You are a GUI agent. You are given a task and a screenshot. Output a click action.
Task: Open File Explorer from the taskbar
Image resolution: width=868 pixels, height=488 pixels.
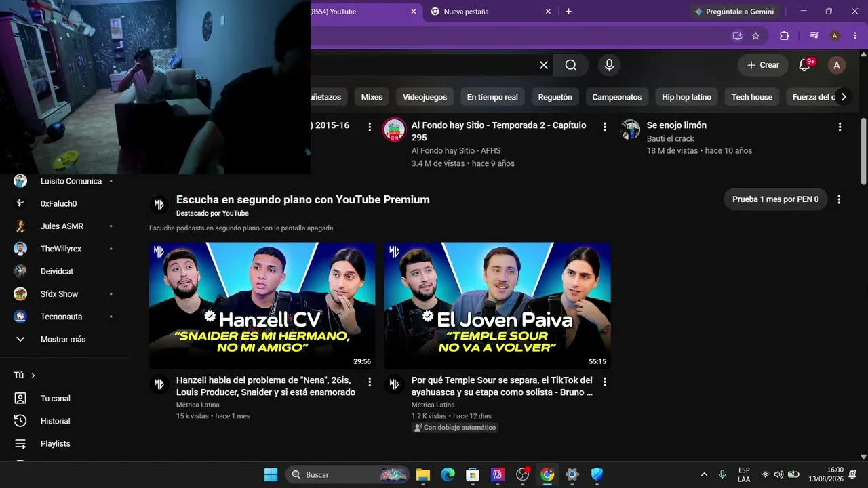[423, 474]
